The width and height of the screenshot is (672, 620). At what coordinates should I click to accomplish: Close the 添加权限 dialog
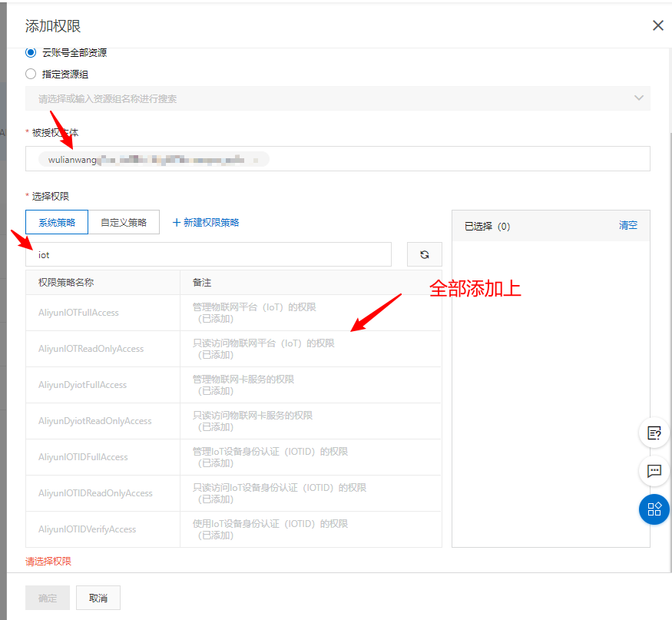(x=657, y=25)
